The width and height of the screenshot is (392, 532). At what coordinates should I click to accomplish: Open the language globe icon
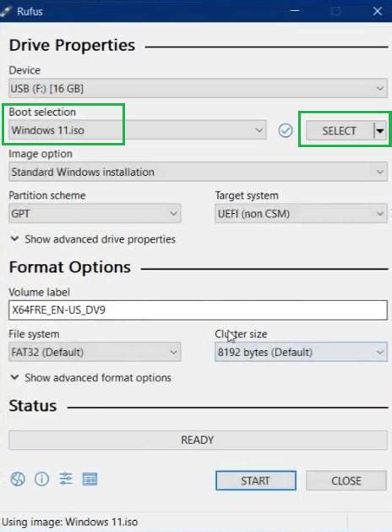click(17, 479)
